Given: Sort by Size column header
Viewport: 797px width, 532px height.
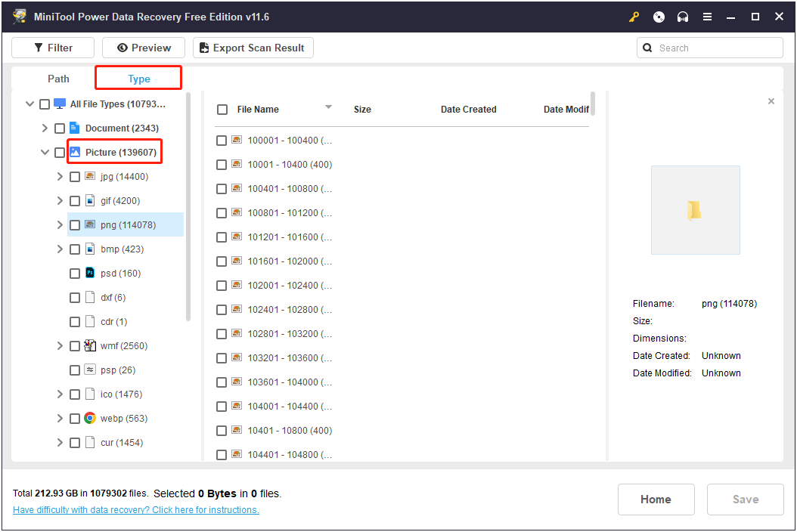Looking at the screenshot, I should 362,110.
